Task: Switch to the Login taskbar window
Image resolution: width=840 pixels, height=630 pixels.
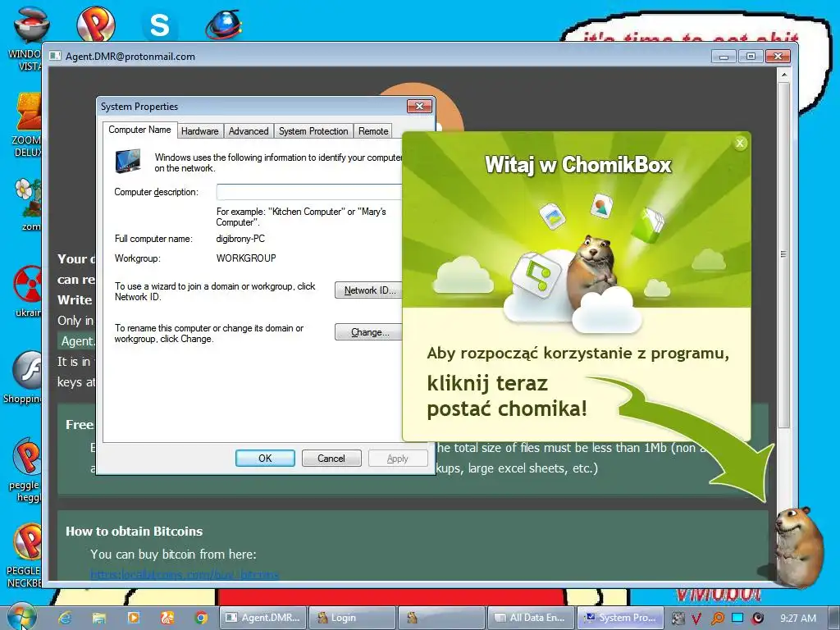Action: [353, 618]
